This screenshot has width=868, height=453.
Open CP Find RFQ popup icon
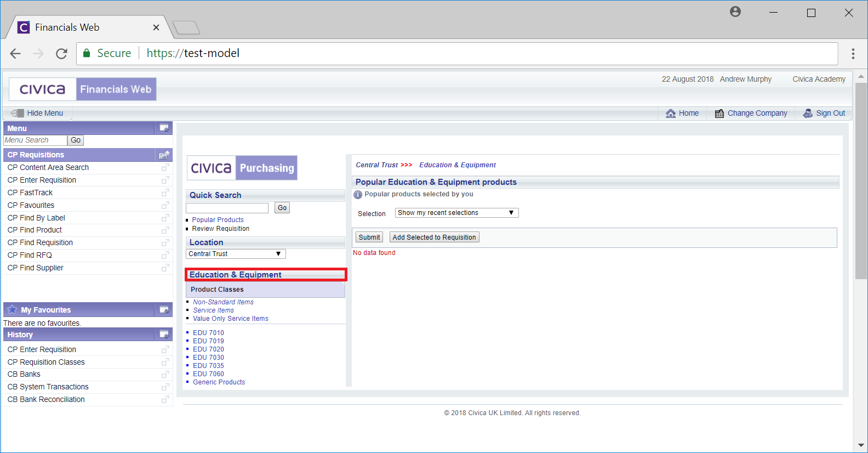pos(165,255)
